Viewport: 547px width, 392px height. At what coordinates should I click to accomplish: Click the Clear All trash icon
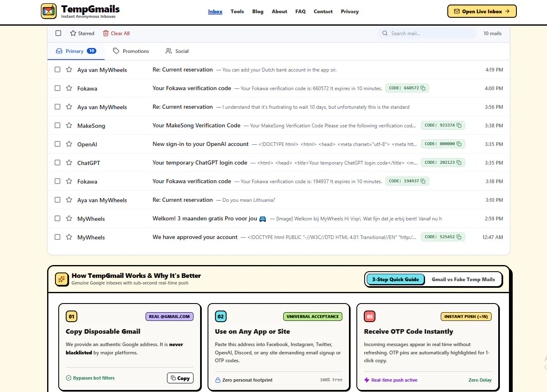[x=106, y=33]
